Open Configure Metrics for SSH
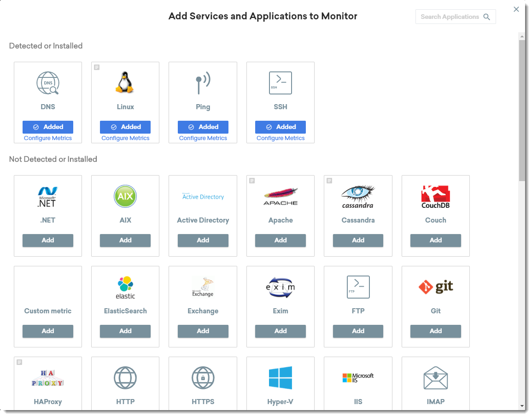 click(x=280, y=138)
